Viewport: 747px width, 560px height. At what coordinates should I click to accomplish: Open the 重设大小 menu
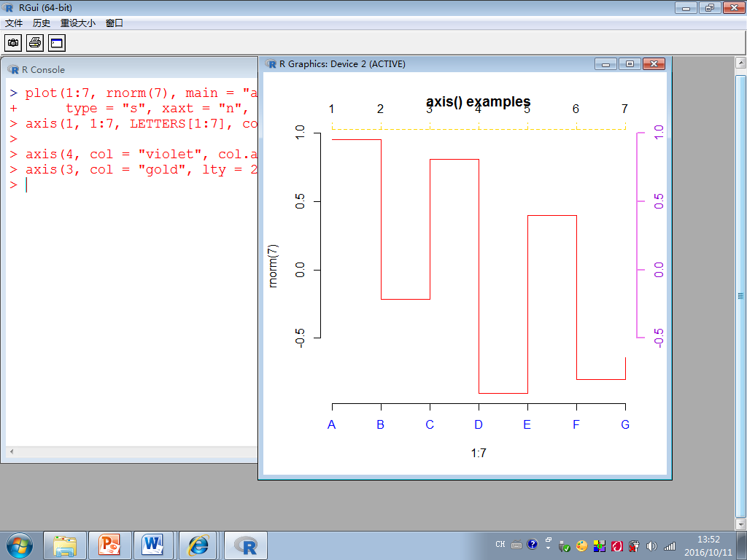pos(77,23)
